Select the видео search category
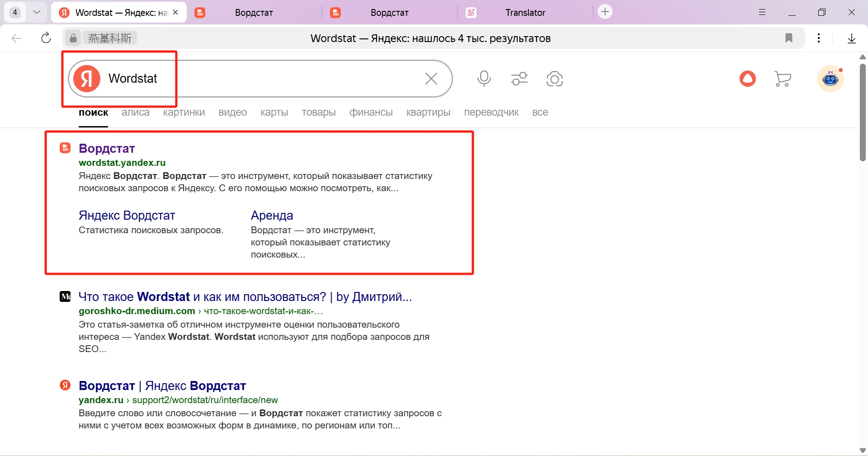This screenshot has width=868, height=456. [x=233, y=113]
